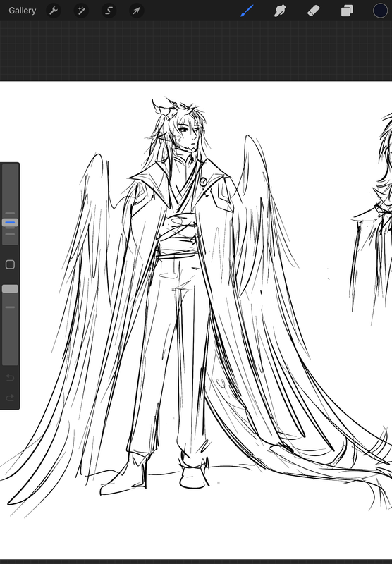This screenshot has width=392, height=564.
Task: Redo the last undone stroke
Action: click(10, 398)
